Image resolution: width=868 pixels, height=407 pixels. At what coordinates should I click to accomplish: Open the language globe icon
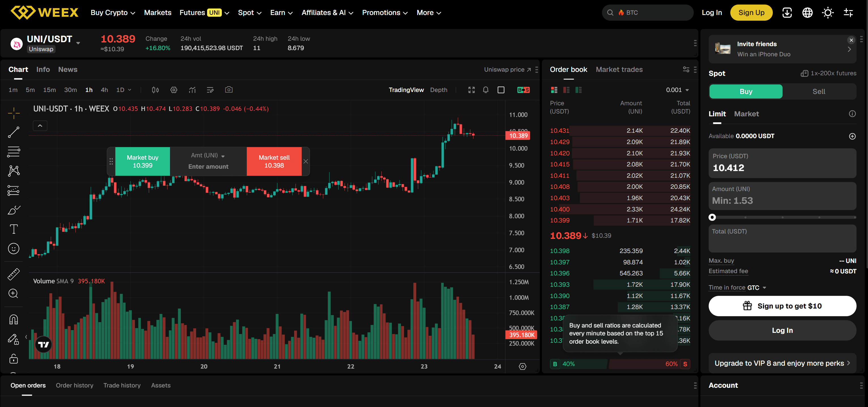tap(807, 13)
